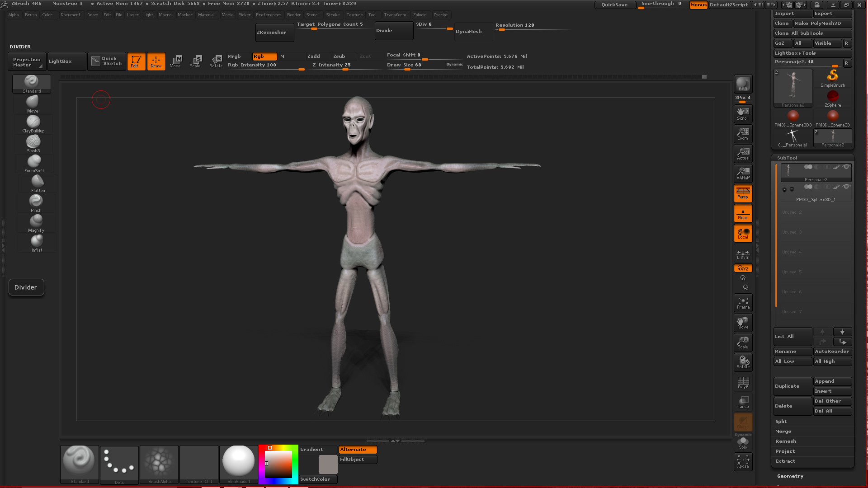Image resolution: width=868 pixels, height=488 pixels.
Task: Activate the Xpose icon
Action: click(x=743, y=462)
